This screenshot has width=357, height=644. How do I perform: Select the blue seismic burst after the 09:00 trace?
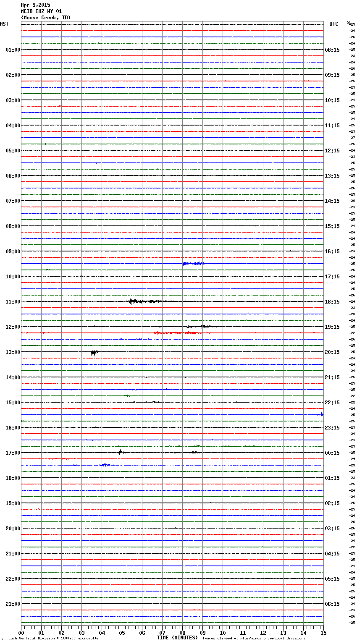194,264
